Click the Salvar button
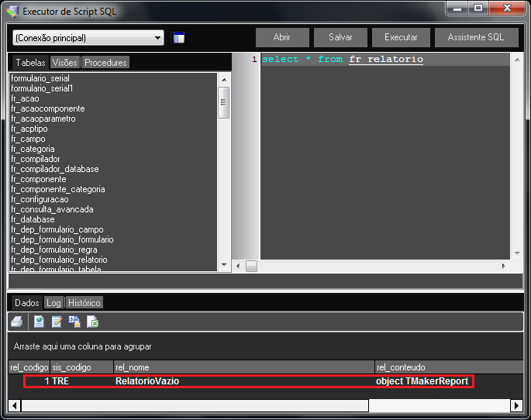 (340, 37)
